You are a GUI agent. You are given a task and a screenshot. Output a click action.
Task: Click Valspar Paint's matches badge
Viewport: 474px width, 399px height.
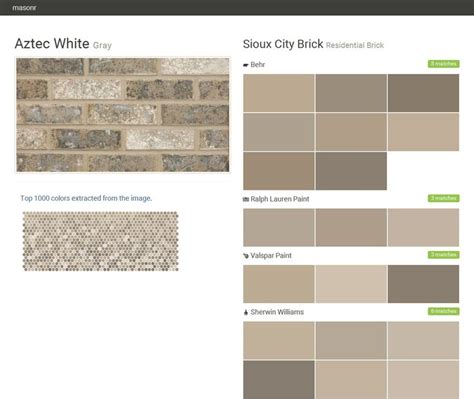[x=444, y=255]
